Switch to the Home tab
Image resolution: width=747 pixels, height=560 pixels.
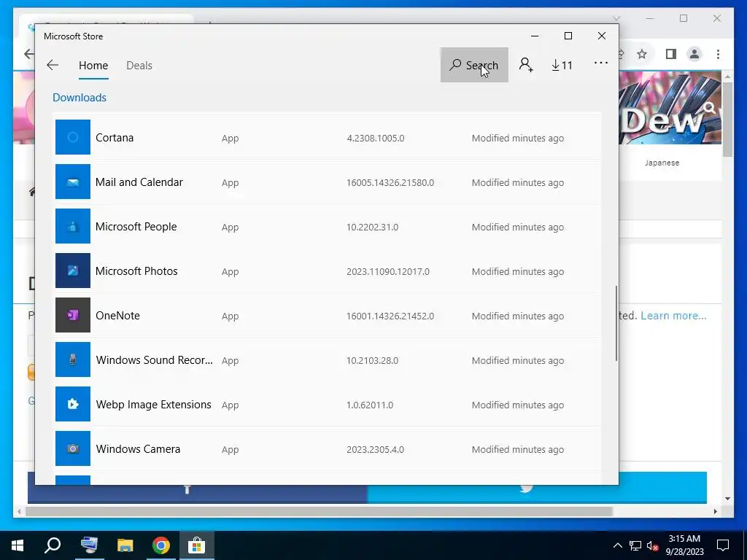[x=93, y=66]
